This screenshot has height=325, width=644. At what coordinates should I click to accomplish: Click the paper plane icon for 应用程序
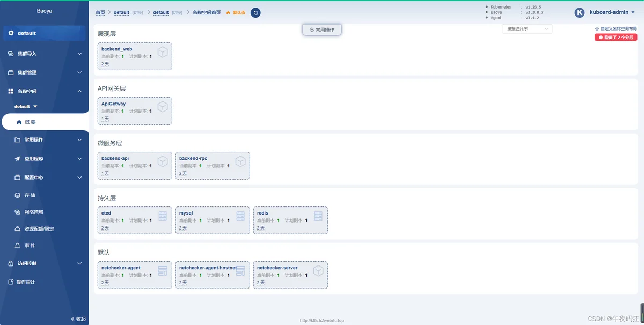click(18, 159)
